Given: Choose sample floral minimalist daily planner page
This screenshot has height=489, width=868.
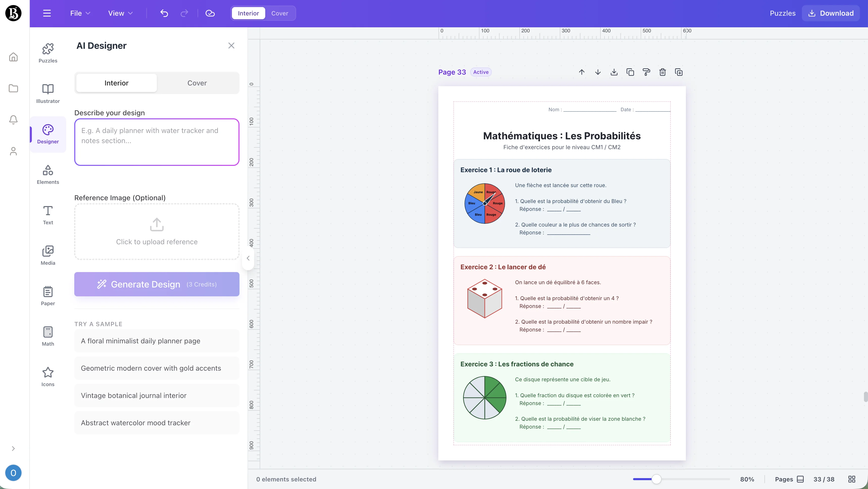Looking at the screenshot, I should [157, 341].
